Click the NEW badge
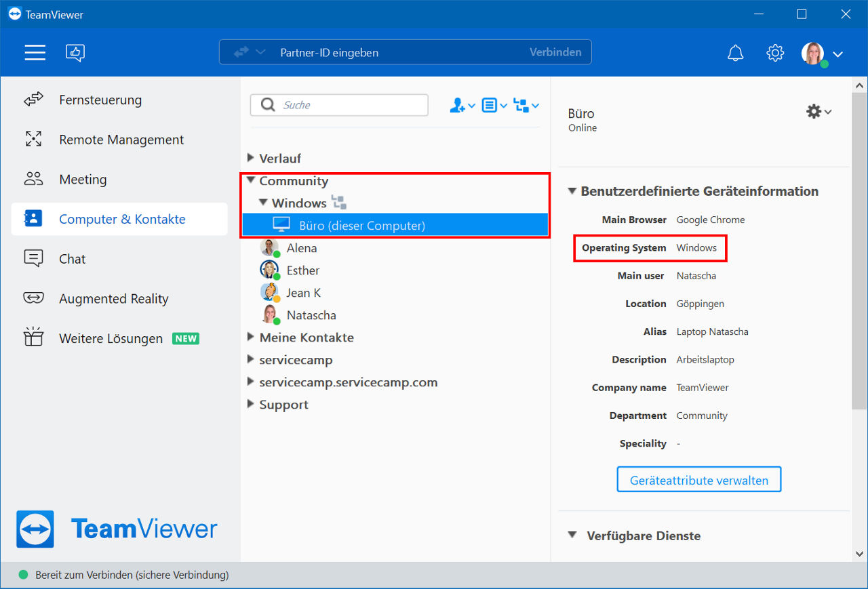The image size is (868, 589). (186, 338)
